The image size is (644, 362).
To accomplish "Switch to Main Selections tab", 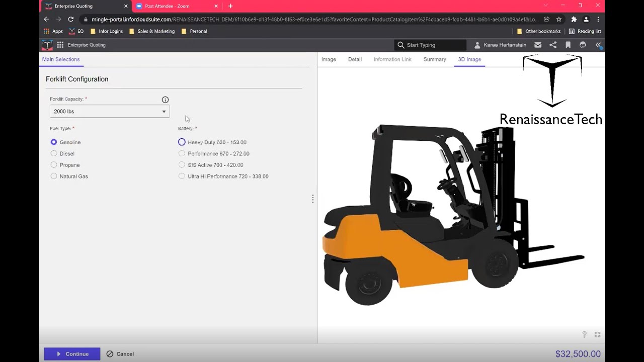I will click(61, 59).
